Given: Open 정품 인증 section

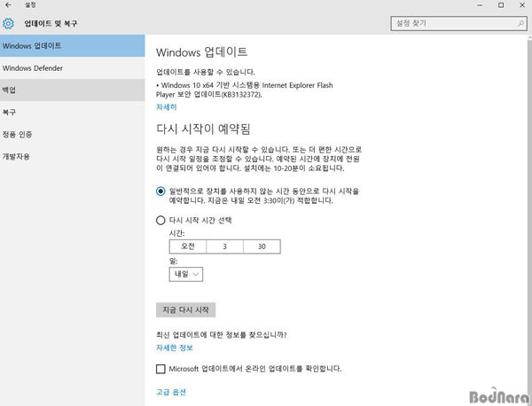Looking at the screenshot, I should [x=73, y=135].
